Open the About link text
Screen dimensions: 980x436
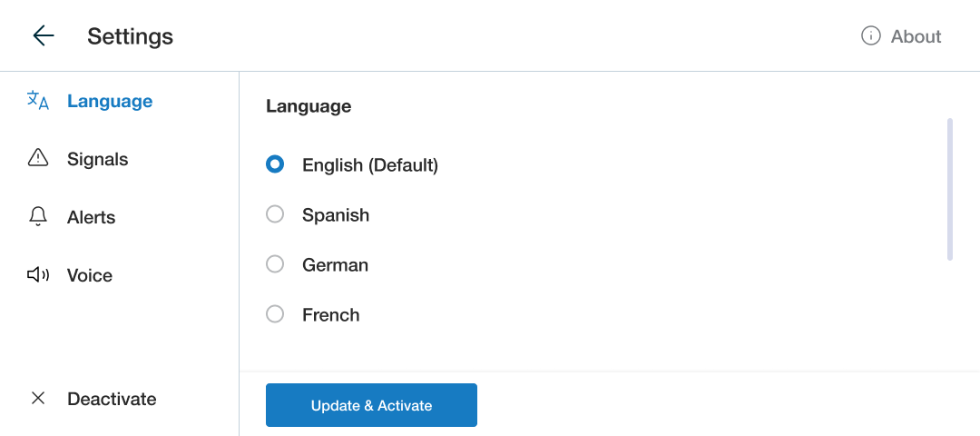(916, 36)
